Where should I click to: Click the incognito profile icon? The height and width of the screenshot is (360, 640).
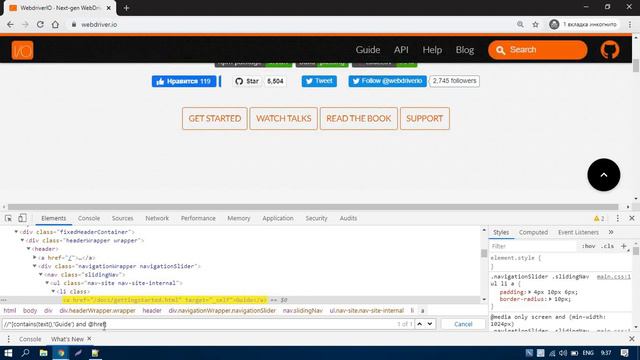pos(554,24)
